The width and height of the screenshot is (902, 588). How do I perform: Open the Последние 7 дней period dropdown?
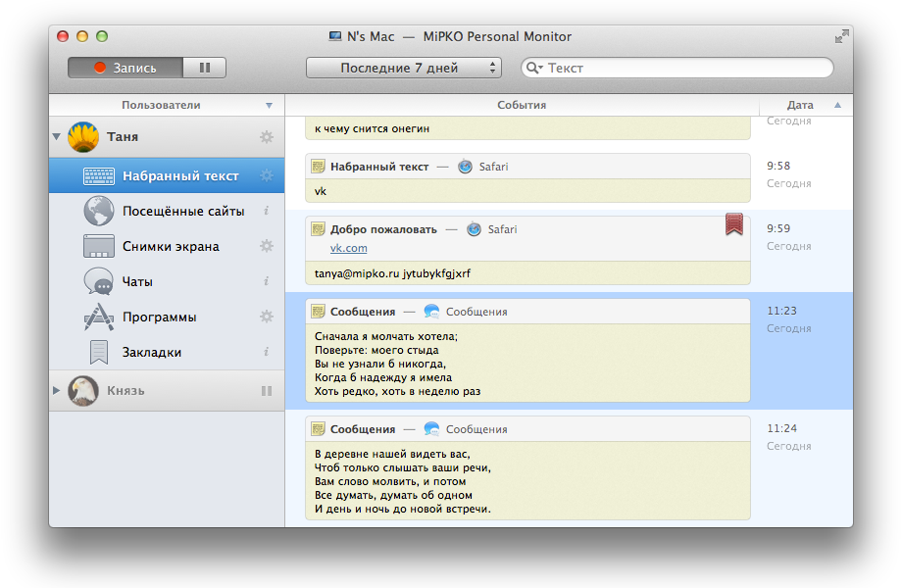pos(403,68)
